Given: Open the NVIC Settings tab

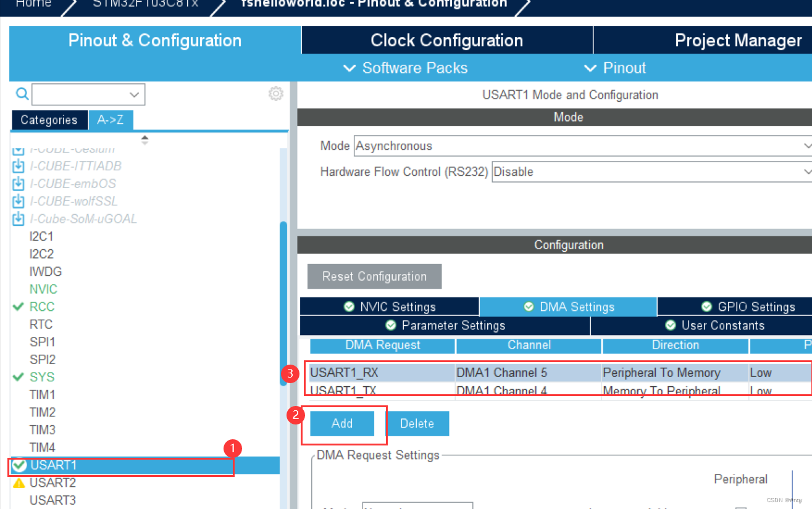Looking at the screenshot, I should coord(390,307).
